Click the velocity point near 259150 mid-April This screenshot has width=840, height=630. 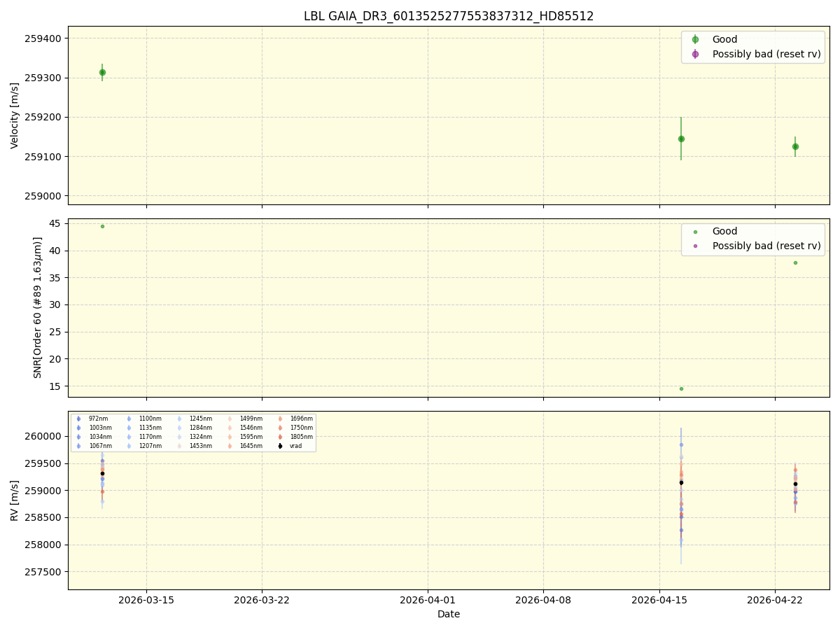click(x=681, y=139)
